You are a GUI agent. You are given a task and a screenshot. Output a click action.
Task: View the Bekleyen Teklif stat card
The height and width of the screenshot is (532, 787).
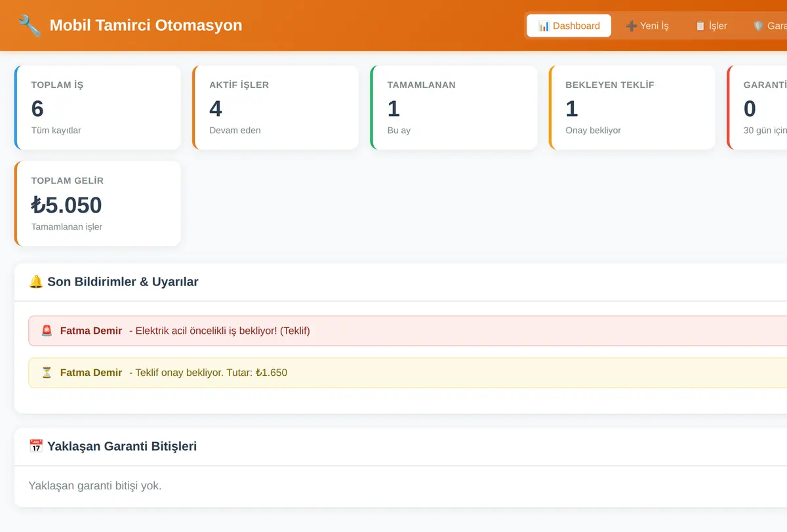pos(632,108)
